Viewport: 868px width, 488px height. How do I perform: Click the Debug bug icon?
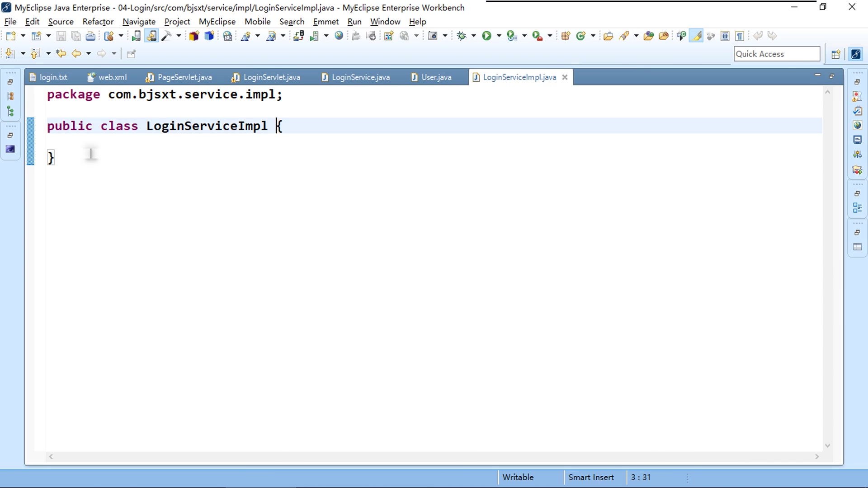click(x=461, y=36)
